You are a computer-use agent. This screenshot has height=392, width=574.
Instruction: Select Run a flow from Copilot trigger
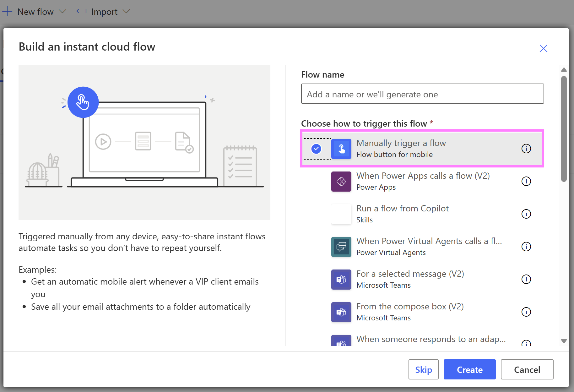tap(422, 214)
